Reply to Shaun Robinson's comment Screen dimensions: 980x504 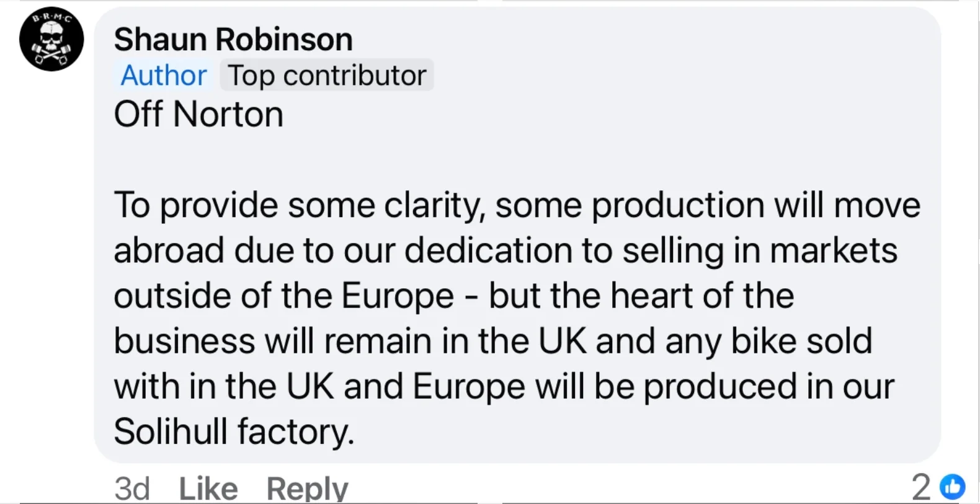tap(307, 489)
